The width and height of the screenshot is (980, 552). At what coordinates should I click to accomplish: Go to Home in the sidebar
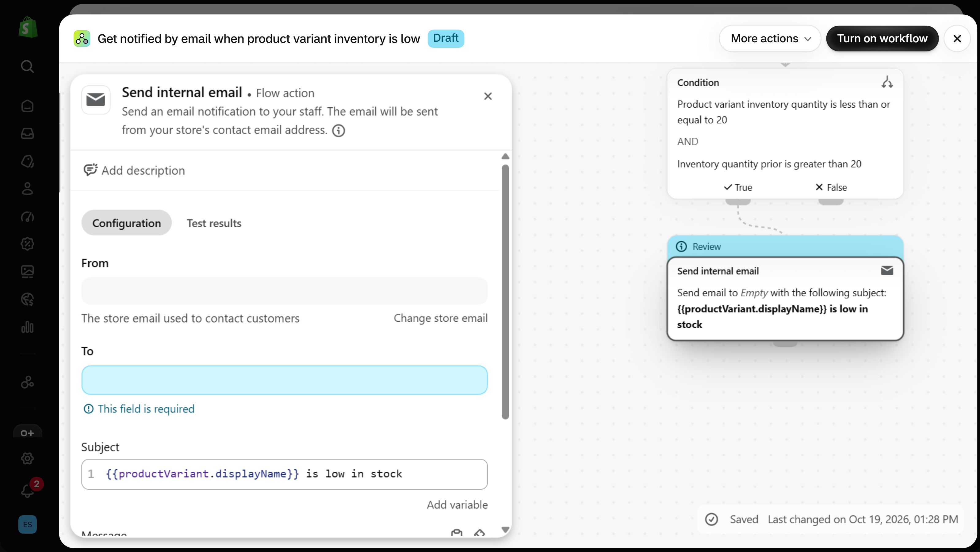27,106
